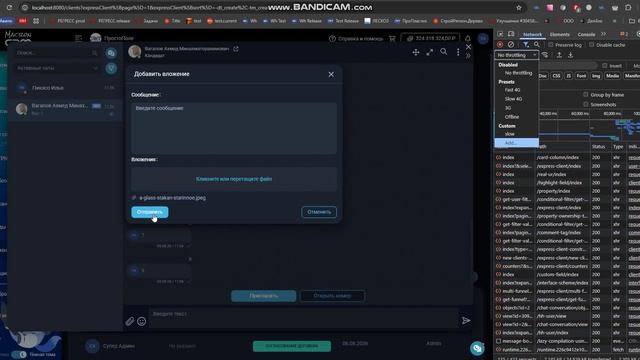640x360 pixels.
Task: Enable Group by frame checkbox
Action: tap(586, 94)
